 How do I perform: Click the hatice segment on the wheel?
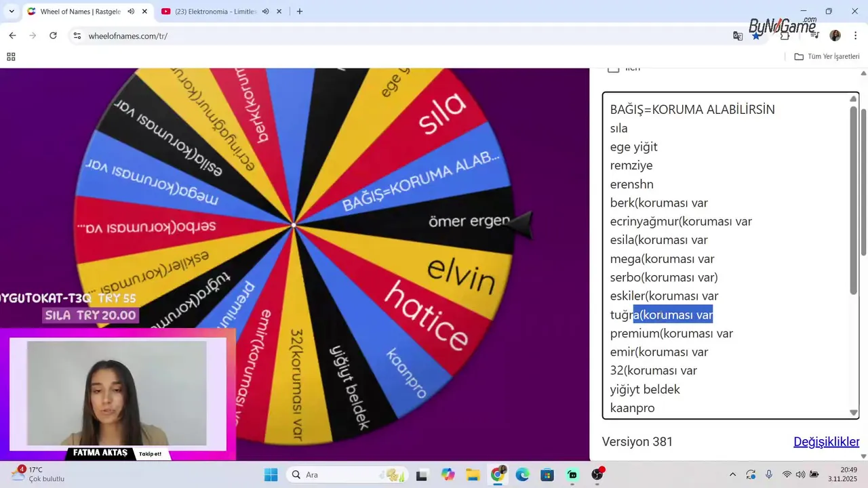[x=426, y=314]
